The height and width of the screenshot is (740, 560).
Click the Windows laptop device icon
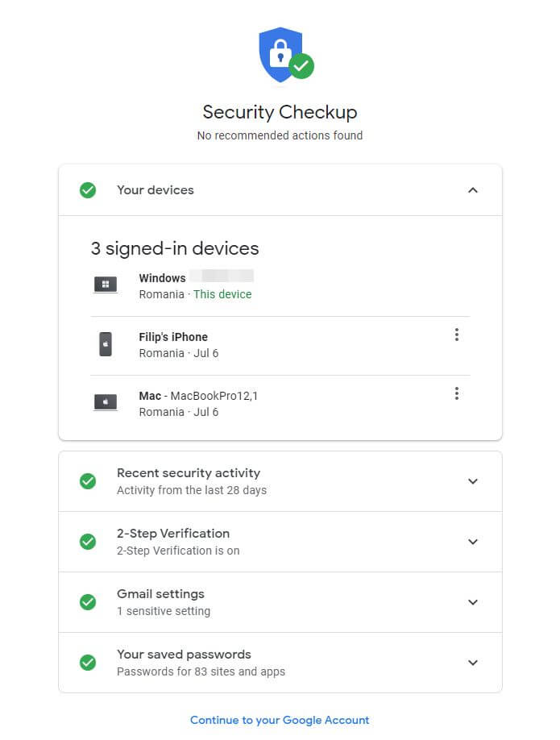click(x=106, y=285)
